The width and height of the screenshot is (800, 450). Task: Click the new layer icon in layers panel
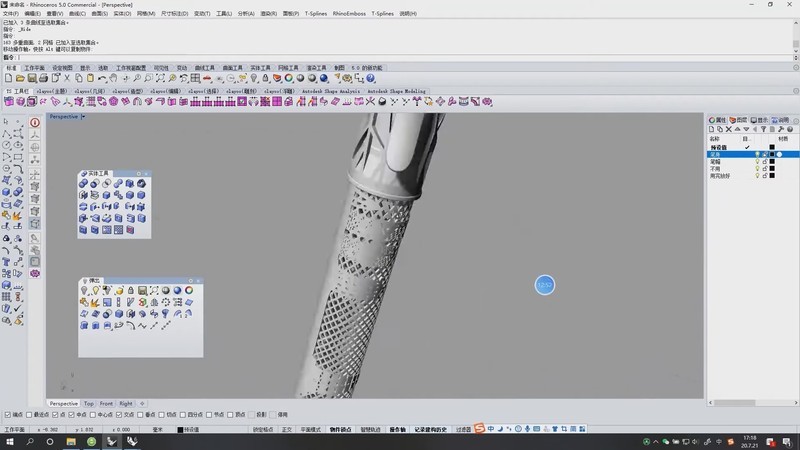pos(712,129)
